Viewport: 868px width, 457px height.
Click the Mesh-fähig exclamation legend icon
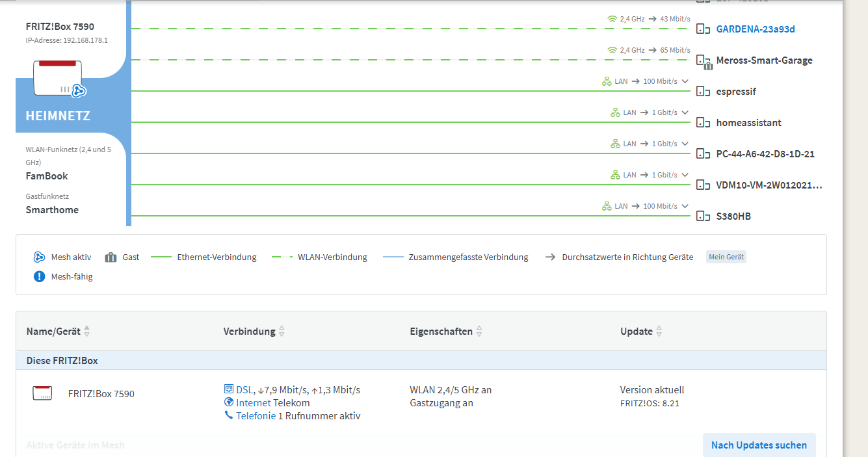coord(39,276)
